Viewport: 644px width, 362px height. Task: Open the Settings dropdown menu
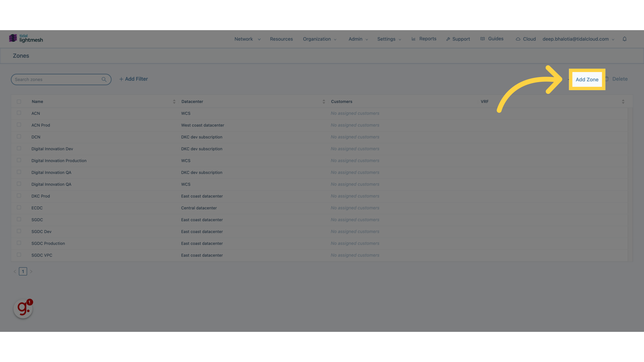(x=389, y=39)
